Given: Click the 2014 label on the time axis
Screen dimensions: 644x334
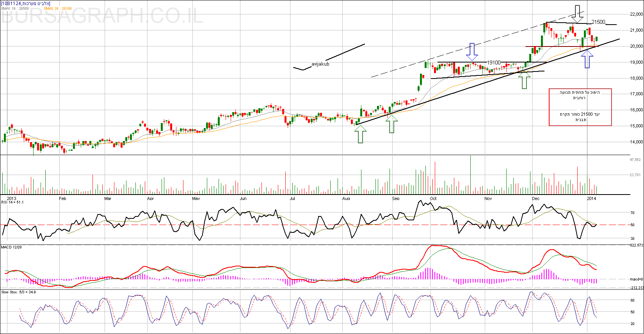Looking at the screenshot, I should (592, 198).
